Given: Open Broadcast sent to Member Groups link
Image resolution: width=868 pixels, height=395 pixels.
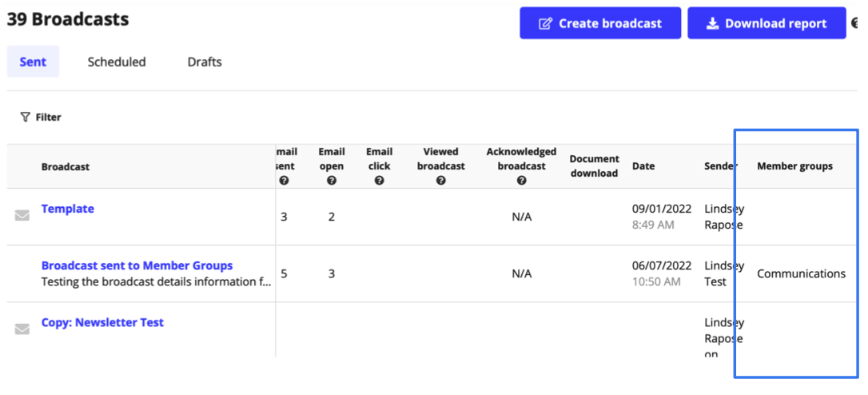Looking at the screenshot, I should [x=137, y=265].
